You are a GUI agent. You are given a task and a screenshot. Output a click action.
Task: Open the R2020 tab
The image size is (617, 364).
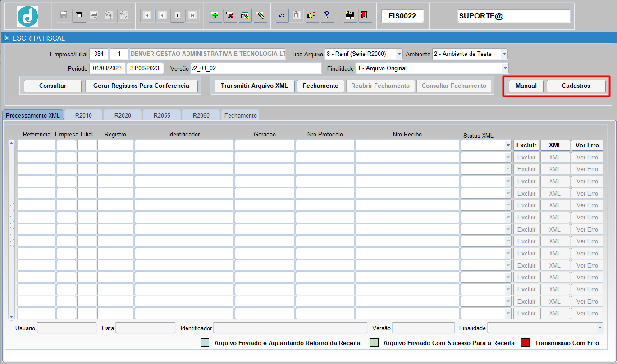[x=123, y=115]
